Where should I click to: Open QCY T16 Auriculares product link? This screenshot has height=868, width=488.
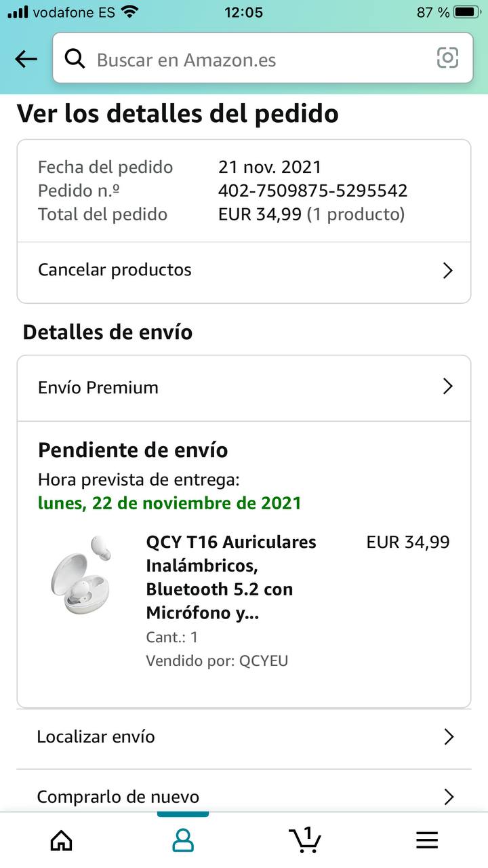tap(231, 577)
